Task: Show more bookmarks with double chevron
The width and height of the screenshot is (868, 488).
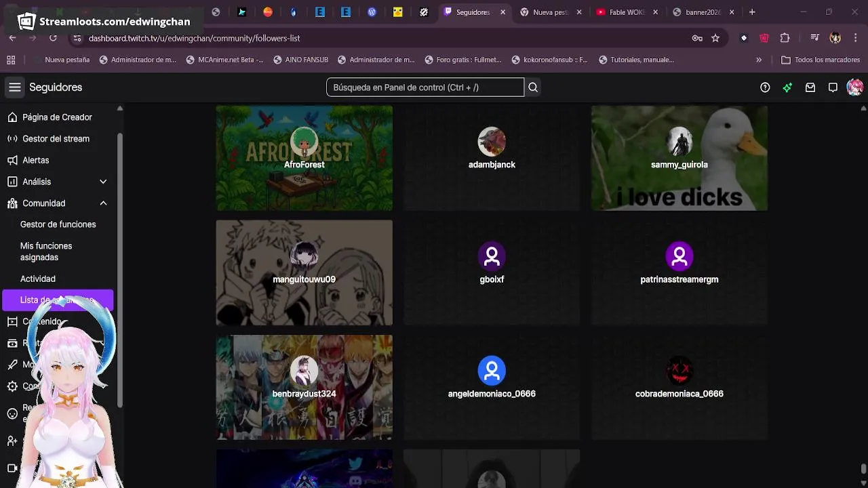Action: coord(759,60)
